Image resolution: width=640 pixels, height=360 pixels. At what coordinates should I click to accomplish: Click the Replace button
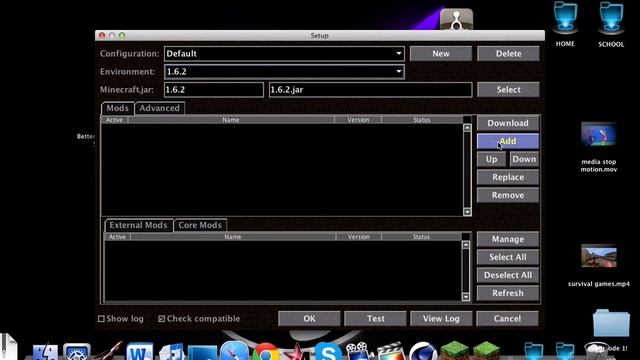click(x=508, y=177)
